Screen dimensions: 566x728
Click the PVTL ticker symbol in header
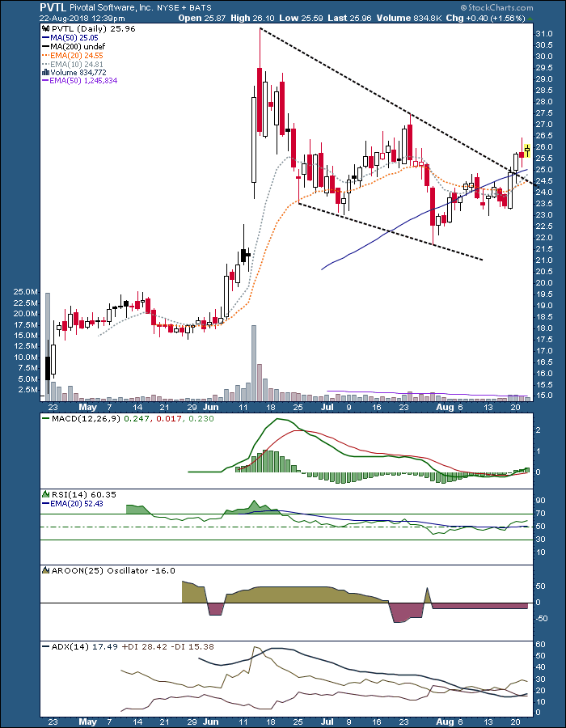click(53, 8)
